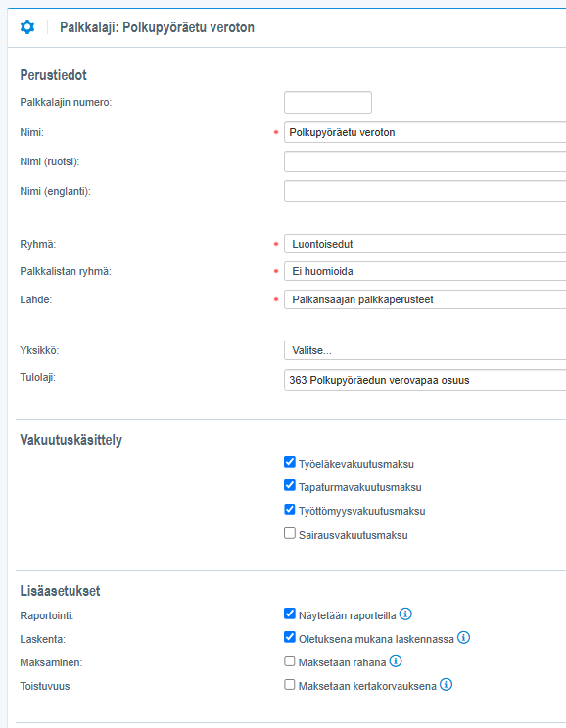Click the blue gear settings icon
The width and height of the screenshot is (566, 728).
[x=27, y=27]
